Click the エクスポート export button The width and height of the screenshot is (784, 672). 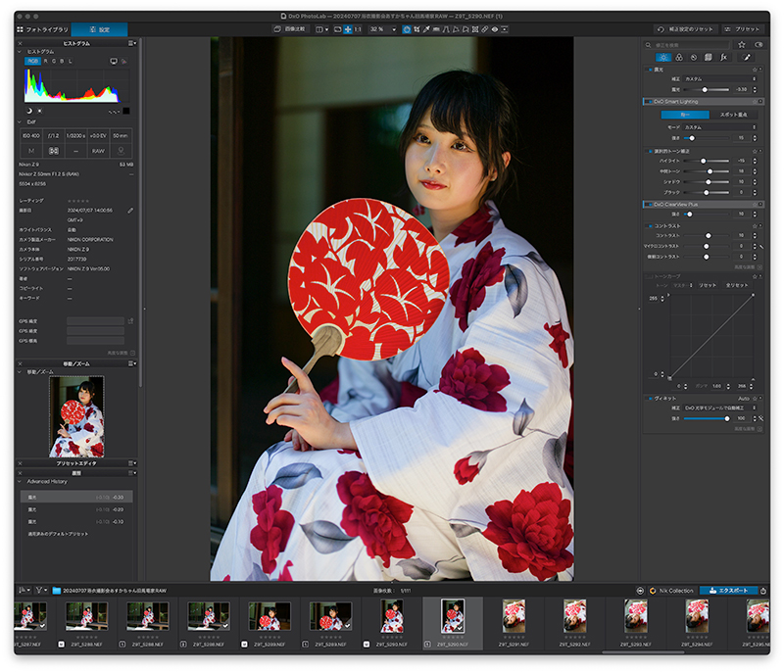pos(728,591)
